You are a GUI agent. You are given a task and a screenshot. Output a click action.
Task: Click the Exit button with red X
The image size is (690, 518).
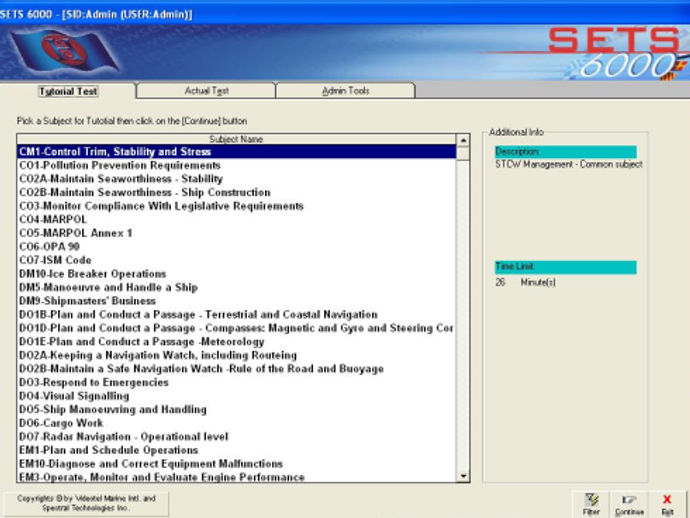click(x=667, y=504)
